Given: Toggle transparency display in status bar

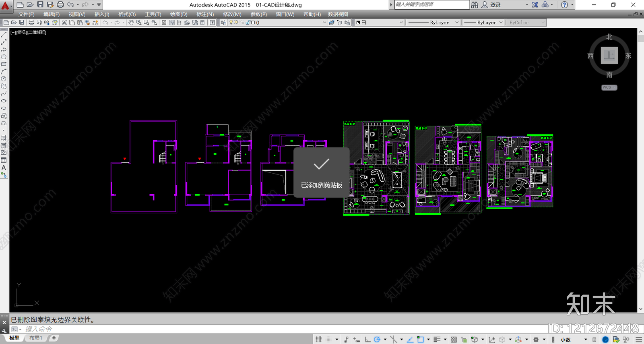Looking at the screenshot, I should (x=454, y=340).
